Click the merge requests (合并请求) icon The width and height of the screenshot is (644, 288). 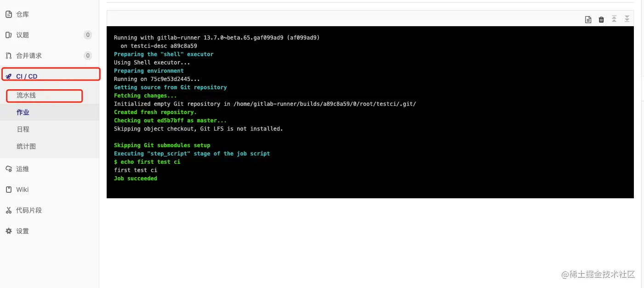point(8,56)
